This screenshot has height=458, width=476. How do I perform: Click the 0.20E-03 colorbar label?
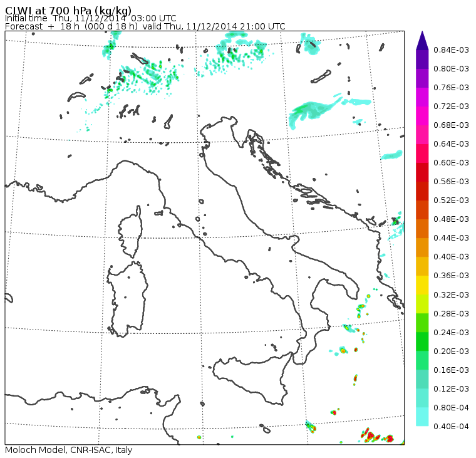point(451,351)
